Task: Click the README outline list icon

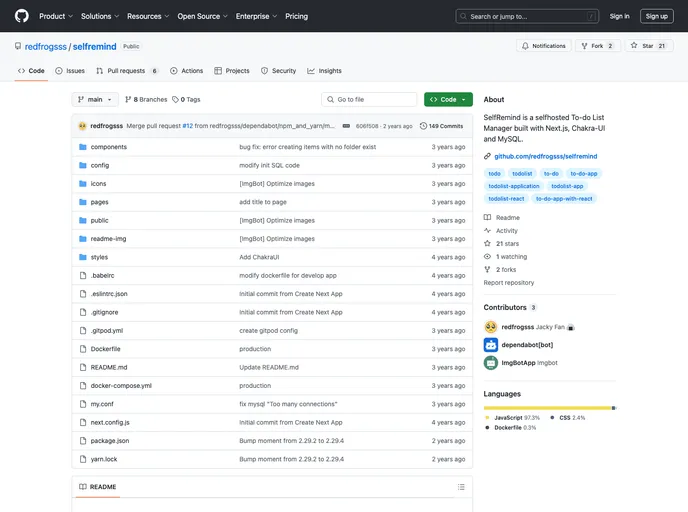Action: pos(461,487)
